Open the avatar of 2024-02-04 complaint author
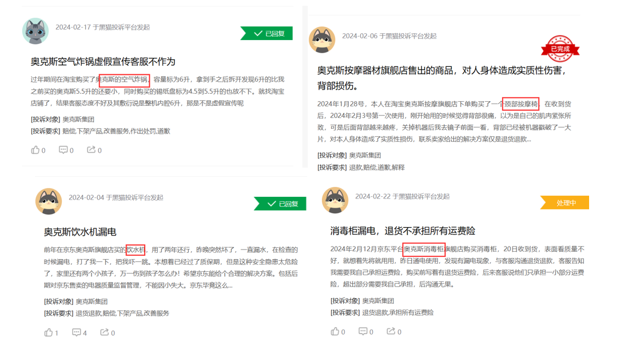Screen dimensions: 644x353 pyautogui.click(x=49, y=201)
